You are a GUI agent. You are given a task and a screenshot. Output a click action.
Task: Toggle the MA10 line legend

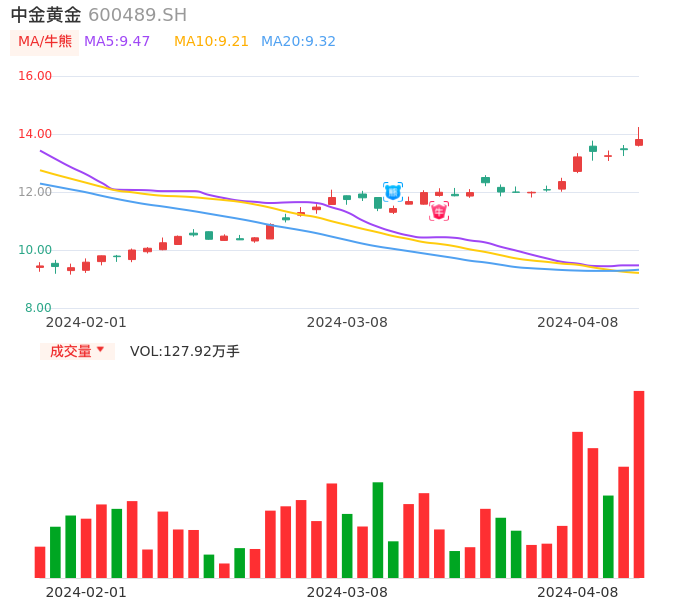[211, 42]
